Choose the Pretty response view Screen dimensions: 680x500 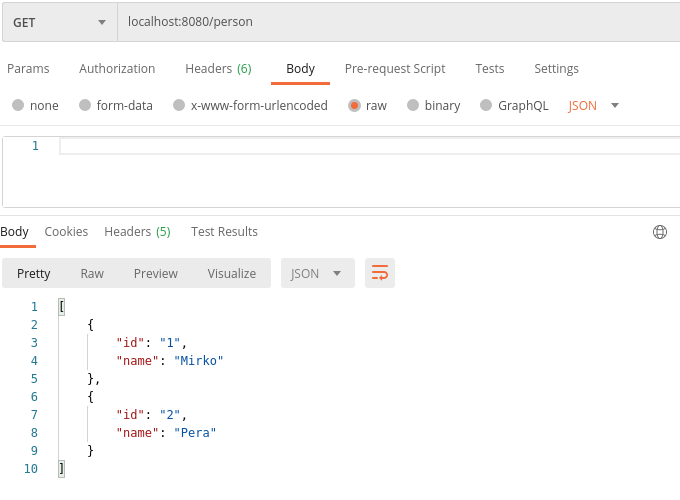pos(34,273)
